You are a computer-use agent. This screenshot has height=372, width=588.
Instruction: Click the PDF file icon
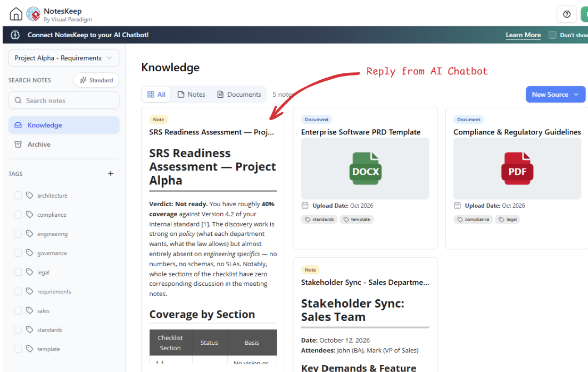517,168
